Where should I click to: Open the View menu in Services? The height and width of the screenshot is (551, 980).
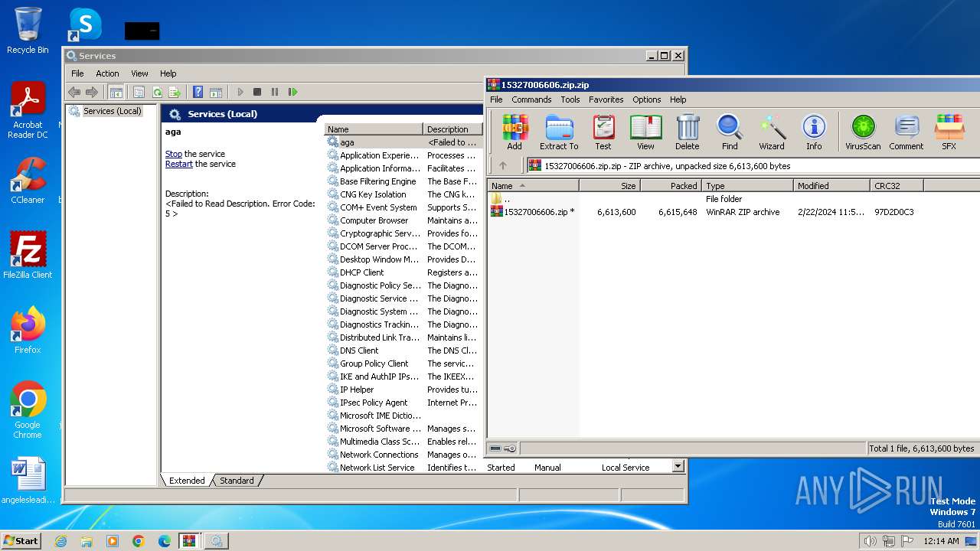coord(139,73)
